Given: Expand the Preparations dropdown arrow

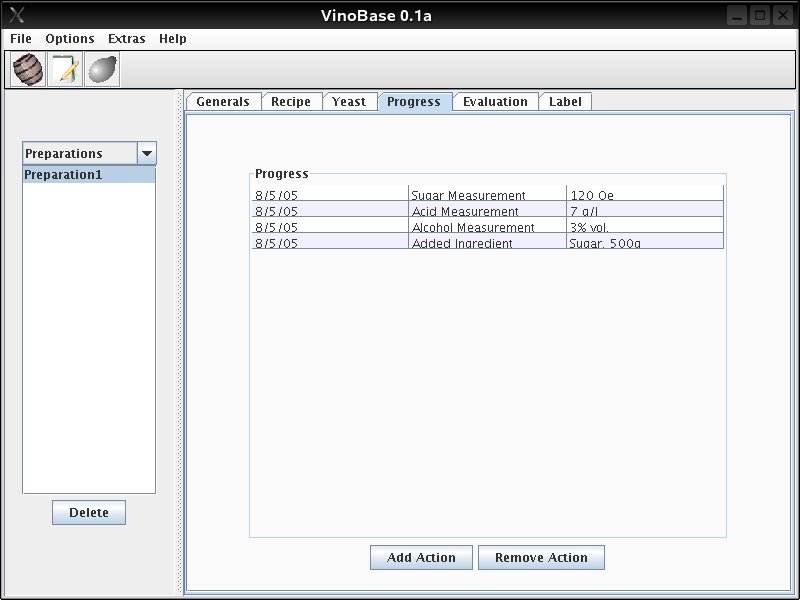Looking at the screenshot, I should tap(146, 153).
